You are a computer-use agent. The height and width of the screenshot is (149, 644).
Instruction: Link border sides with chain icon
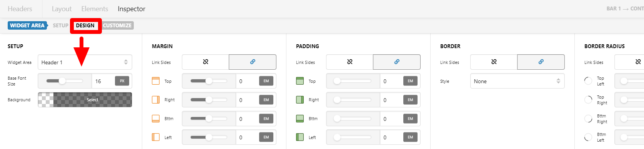[541, 62]
